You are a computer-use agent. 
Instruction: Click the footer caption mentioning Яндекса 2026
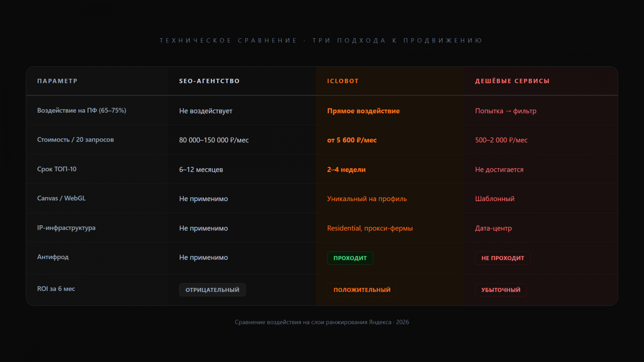[322, 322]
